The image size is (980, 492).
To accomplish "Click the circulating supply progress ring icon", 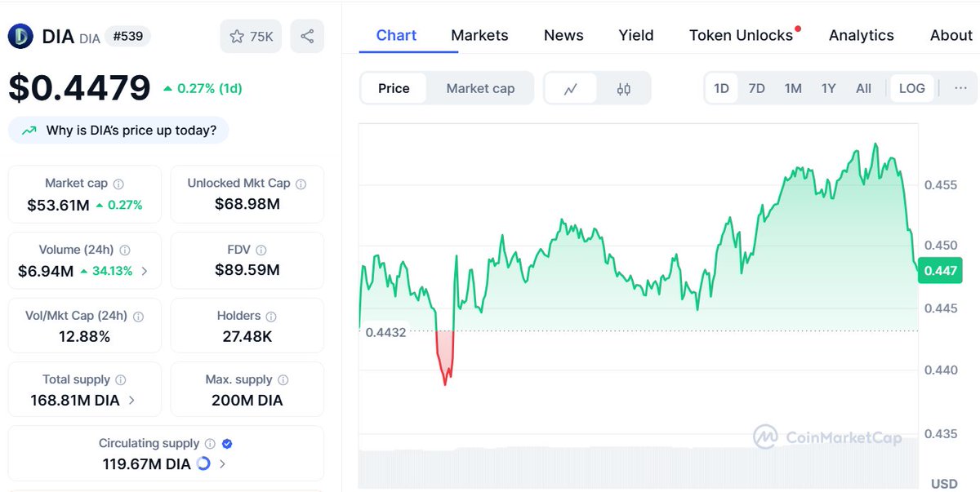I will click(x=203, y=464).
